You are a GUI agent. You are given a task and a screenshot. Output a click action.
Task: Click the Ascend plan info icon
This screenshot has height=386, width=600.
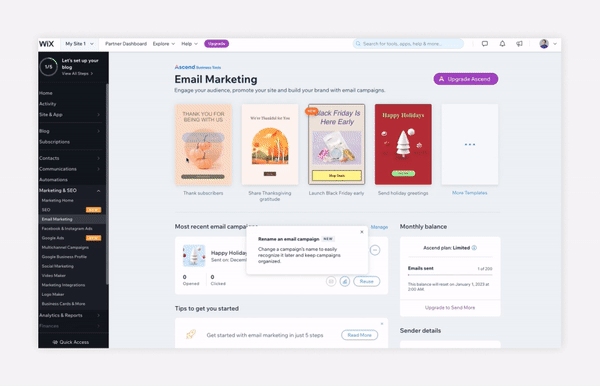click(x=474, y=248)
